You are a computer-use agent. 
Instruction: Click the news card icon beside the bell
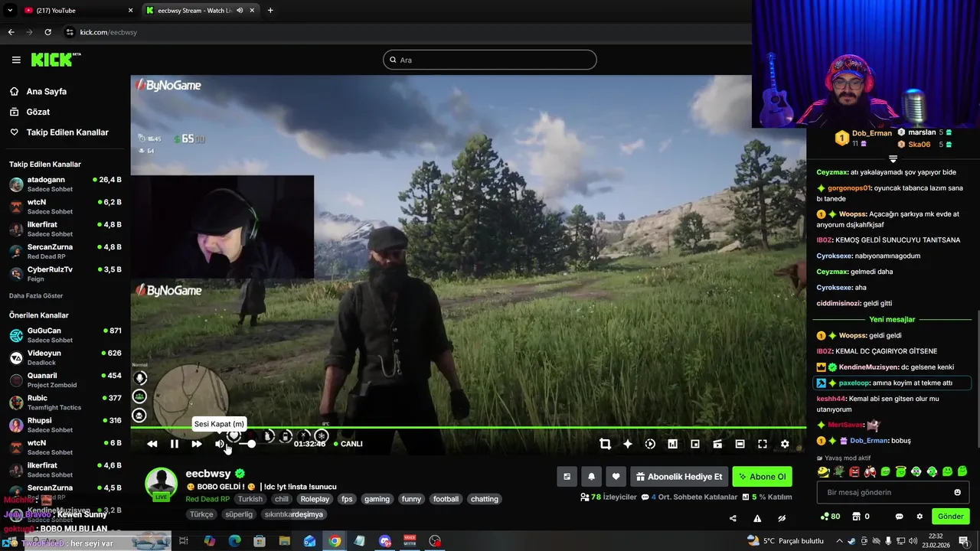(567, 477)
